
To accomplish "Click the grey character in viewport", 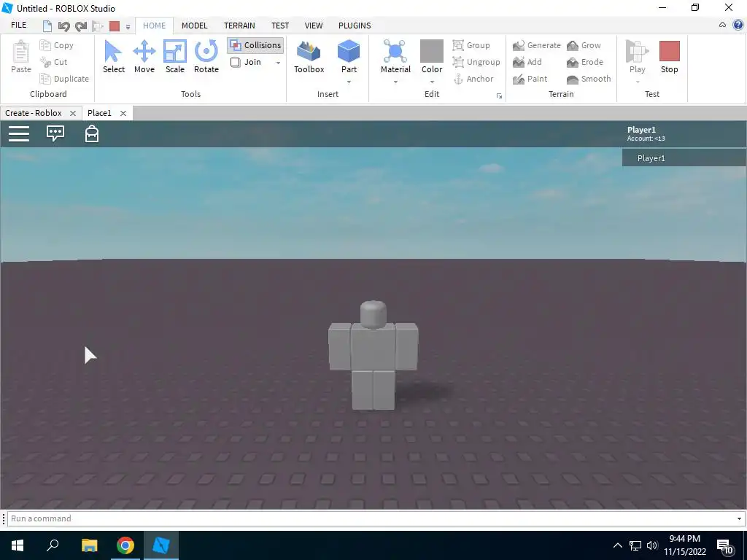I will click(x=373, y=355).
